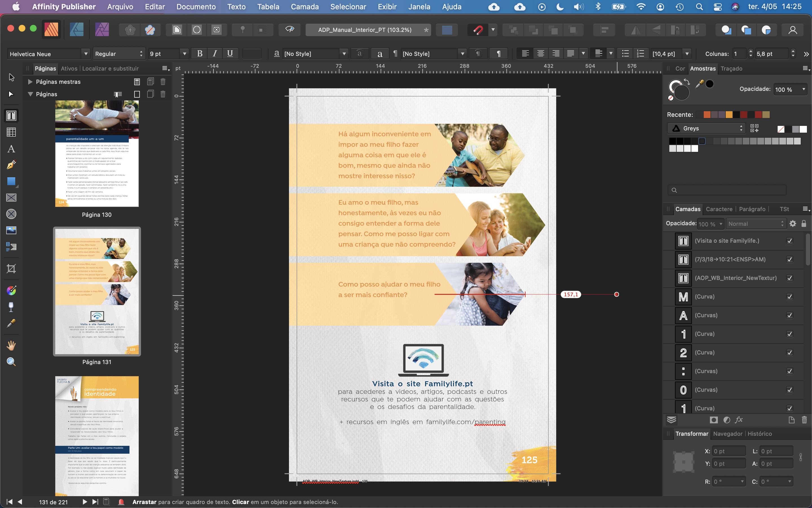Select the View hand tool
Screen dimensions: 812x508
11,345
